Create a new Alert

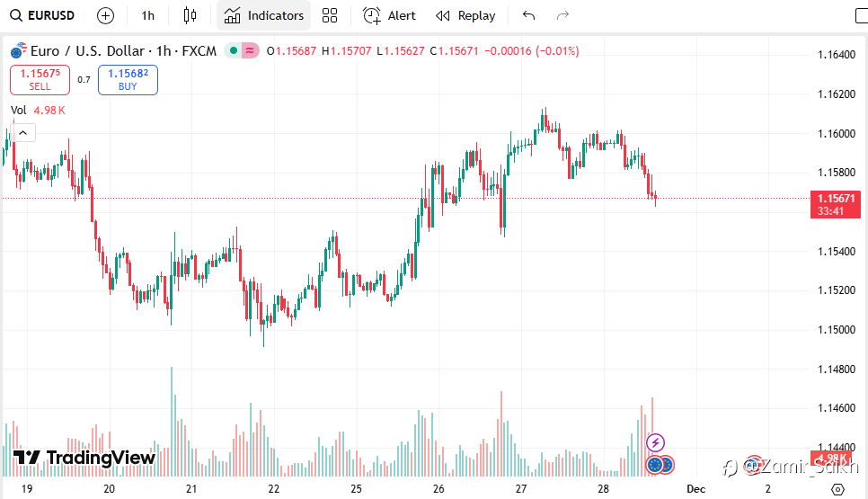point(389,15)
